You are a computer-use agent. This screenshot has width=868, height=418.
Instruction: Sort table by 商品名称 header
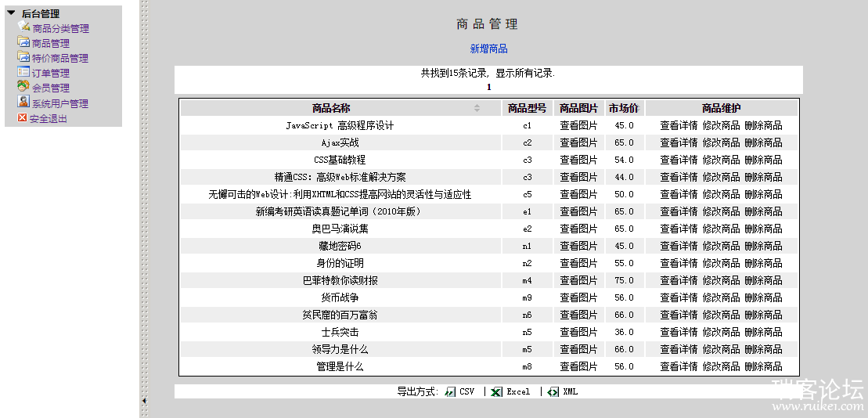331,109
